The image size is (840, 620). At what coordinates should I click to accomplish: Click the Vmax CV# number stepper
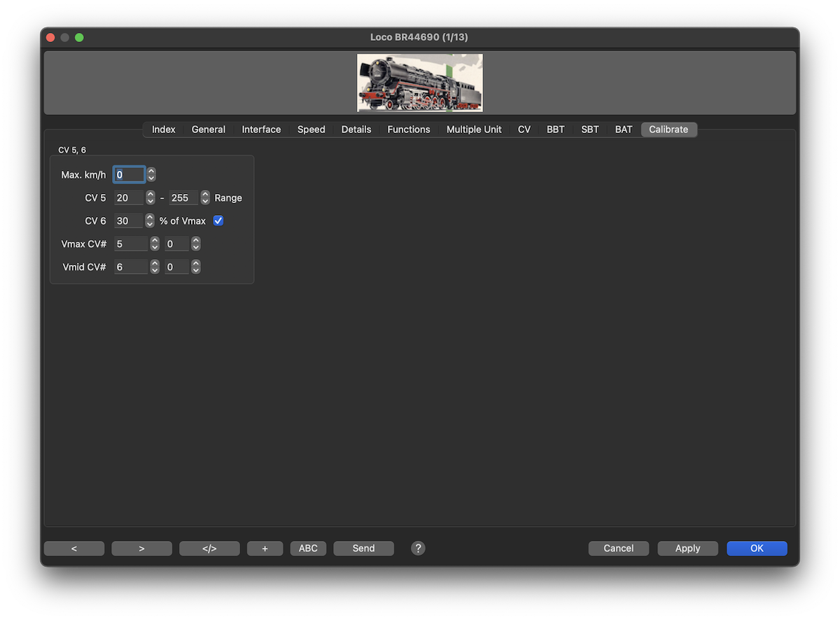click(x=154, y=244)
